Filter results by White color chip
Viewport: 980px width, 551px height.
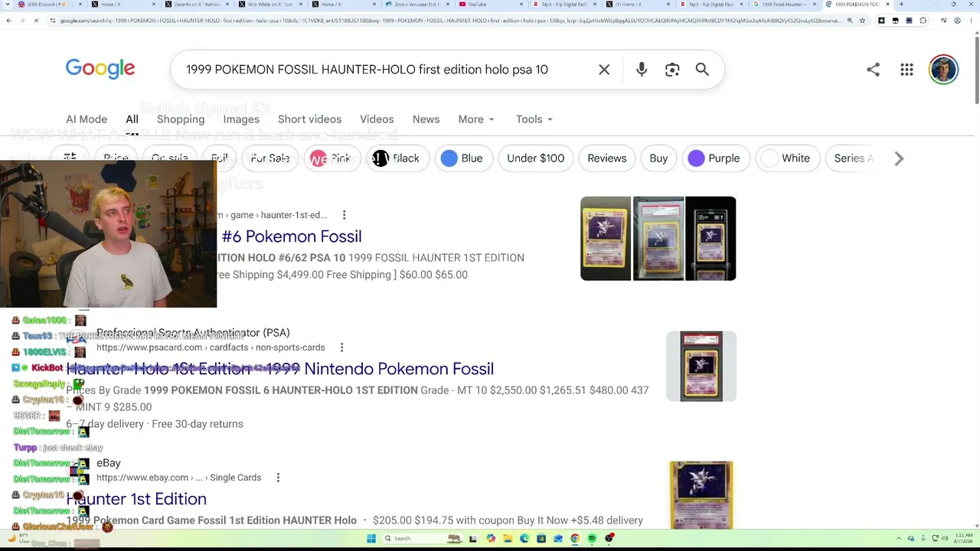[786, 158]
